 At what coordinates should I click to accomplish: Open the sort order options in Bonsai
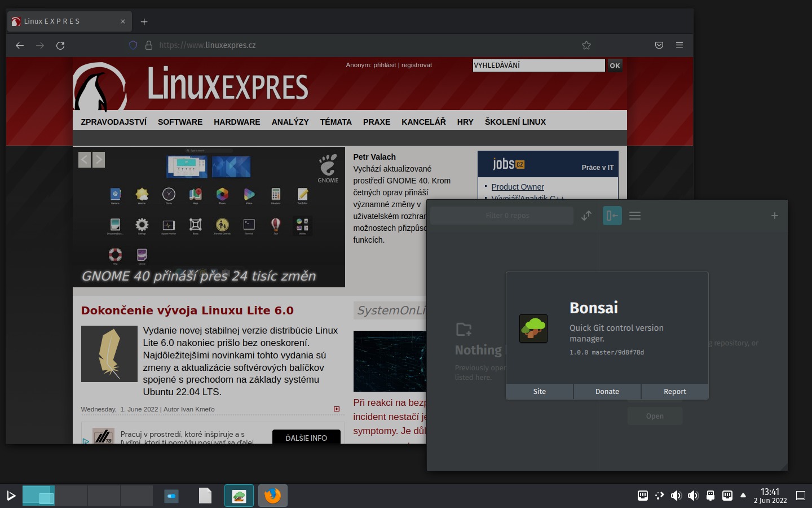click(586, 216)
